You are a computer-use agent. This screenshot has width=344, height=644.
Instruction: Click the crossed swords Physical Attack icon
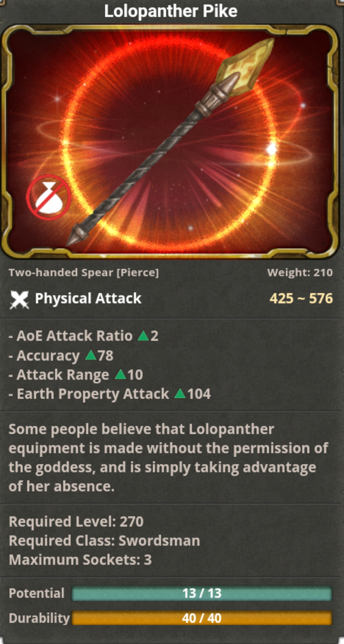[x=19, y=299]
